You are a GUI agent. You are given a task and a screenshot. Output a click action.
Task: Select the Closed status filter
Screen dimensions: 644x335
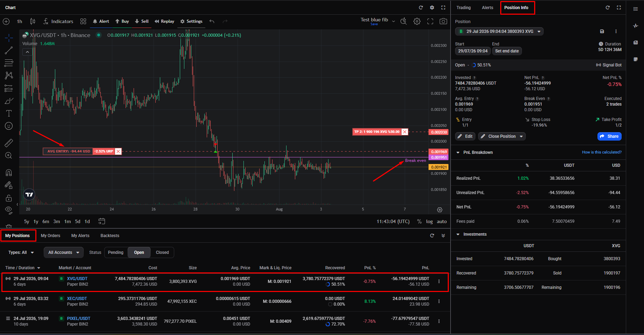[162, 252]
